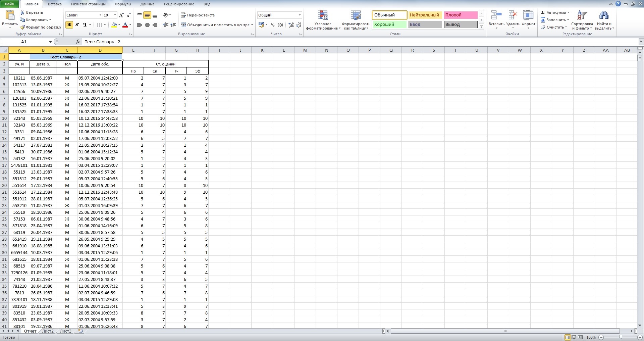This screenshot has height=341, width=644.
Task: Click the Format Painter brush icon
Action: coord(22,27)
